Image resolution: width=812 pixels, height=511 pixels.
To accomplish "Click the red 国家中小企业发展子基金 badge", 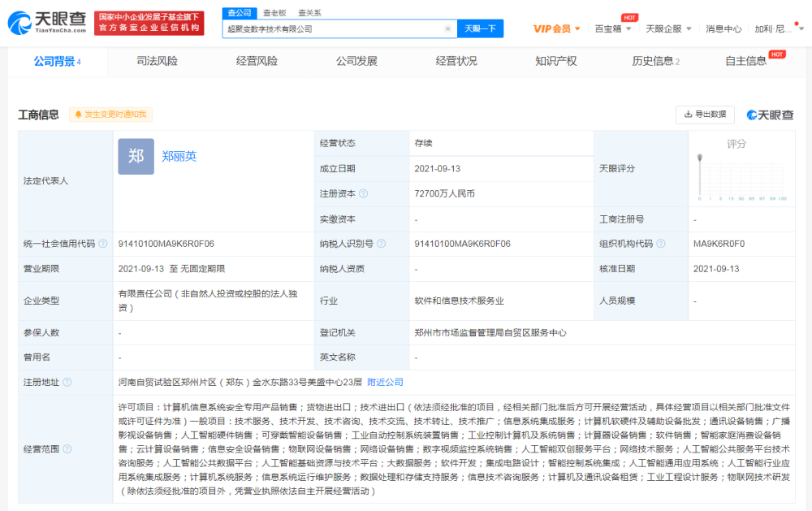I will (149, 24).
